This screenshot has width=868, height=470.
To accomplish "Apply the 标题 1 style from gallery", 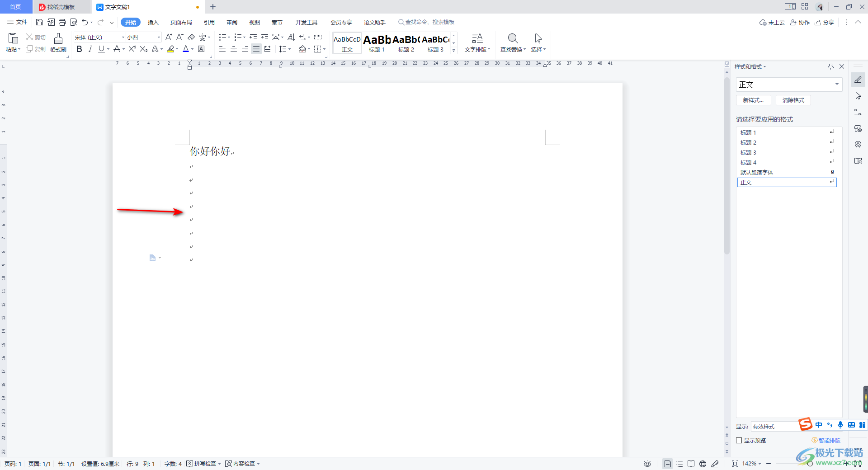I will point(377,43).
